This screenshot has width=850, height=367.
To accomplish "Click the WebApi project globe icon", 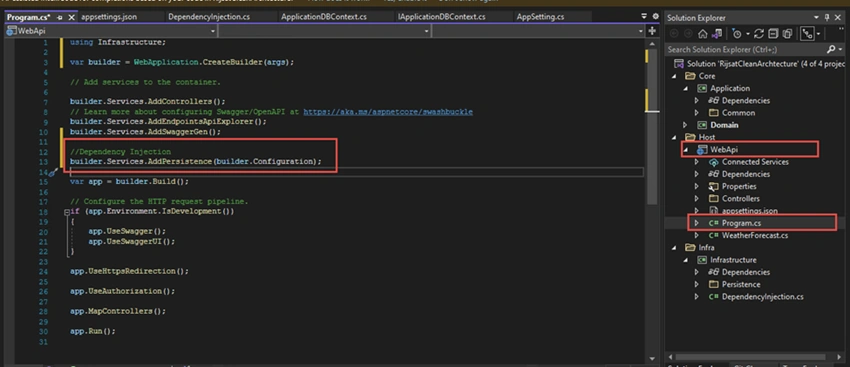I will pyautogui.click(x=702, y=150).
